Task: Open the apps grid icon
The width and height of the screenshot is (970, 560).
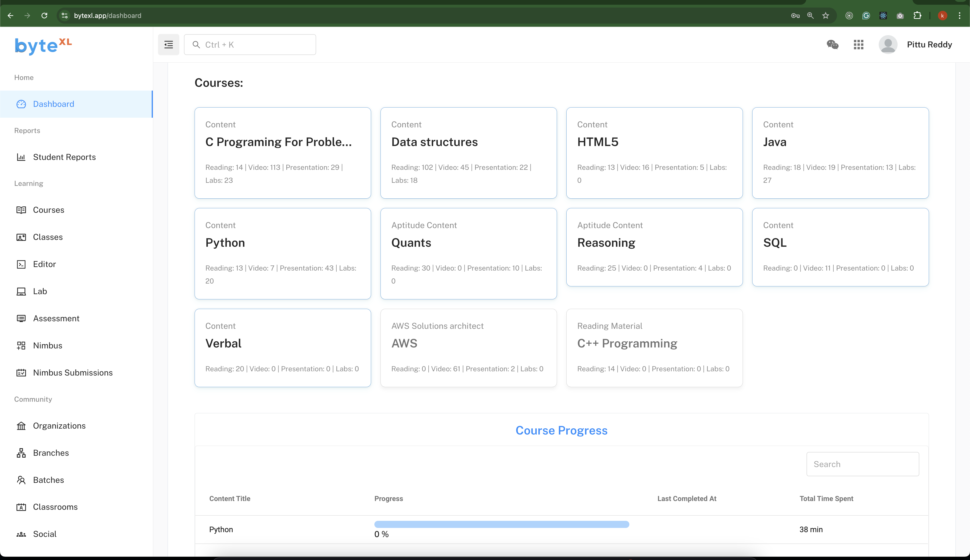Action: click(x=858, y=45)
